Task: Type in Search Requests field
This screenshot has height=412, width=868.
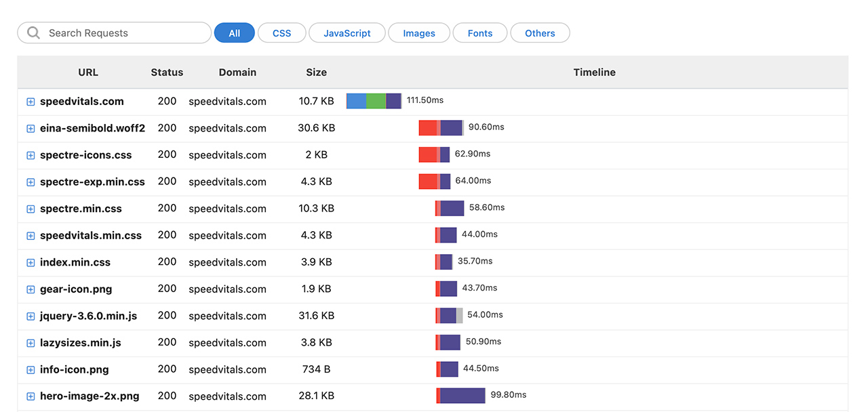Action: [x=125, y=33]
